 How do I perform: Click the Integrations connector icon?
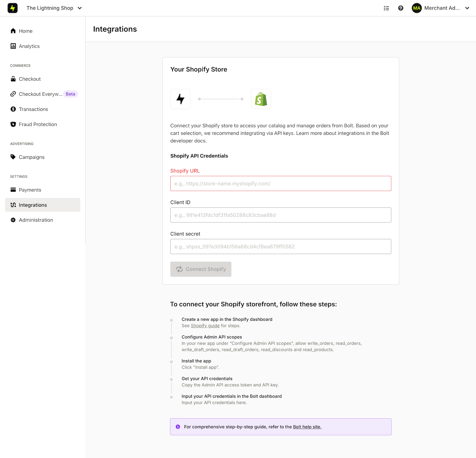(x=13, y=205)
